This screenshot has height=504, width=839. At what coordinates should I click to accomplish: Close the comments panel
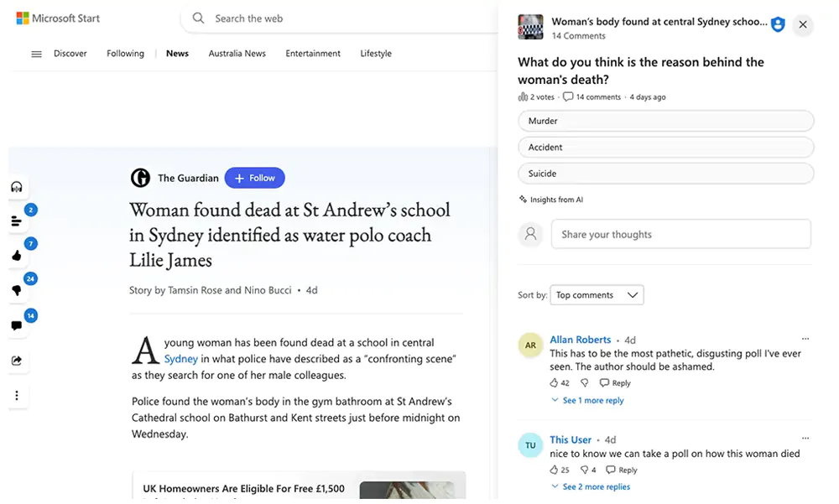pyautogui.click(x=803, y=24)
